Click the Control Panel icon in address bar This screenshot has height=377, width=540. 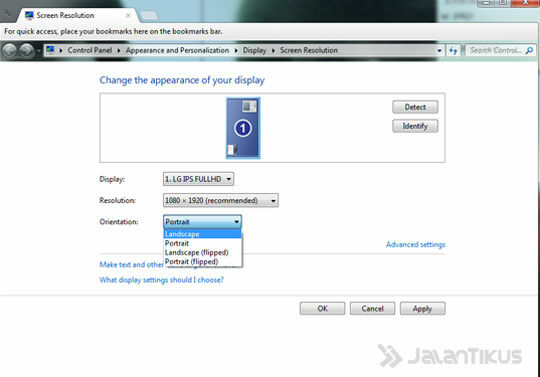(x=50, y=50)
